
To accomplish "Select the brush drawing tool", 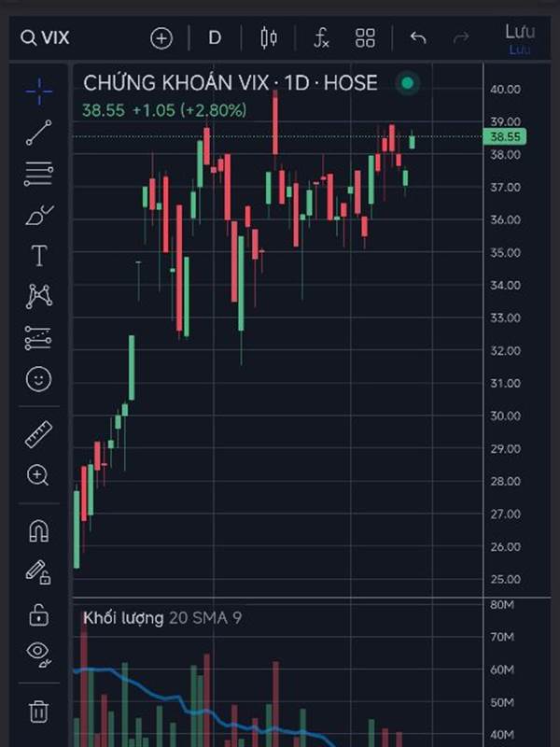I will 39,216.
